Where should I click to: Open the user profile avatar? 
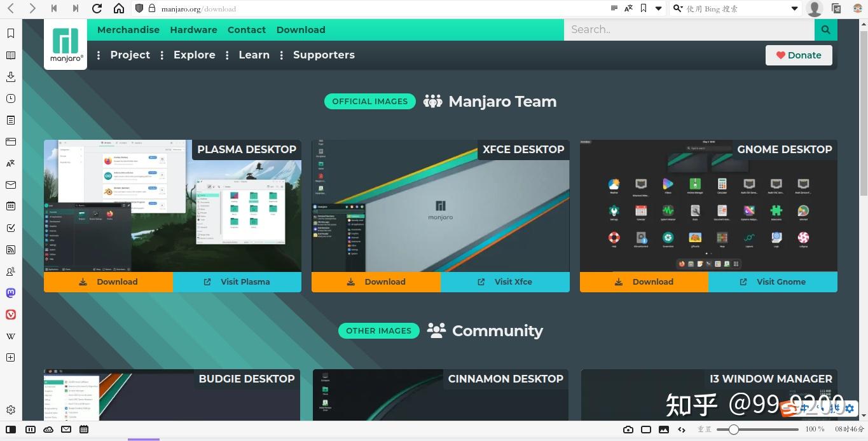(815, 8)
